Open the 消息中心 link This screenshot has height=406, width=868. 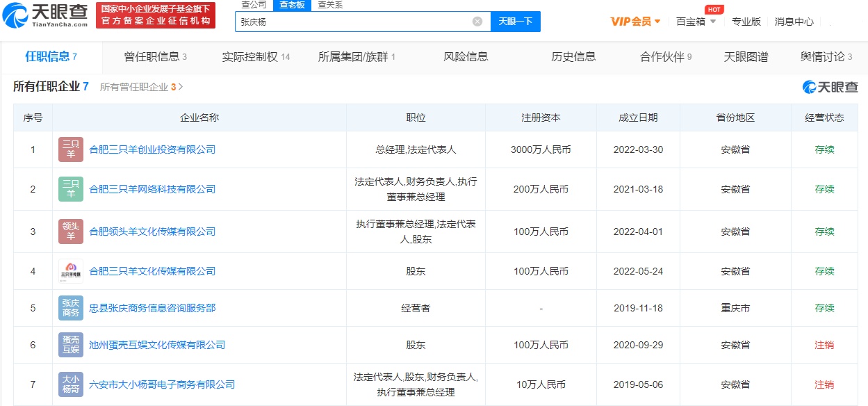(x=794, y=22)
